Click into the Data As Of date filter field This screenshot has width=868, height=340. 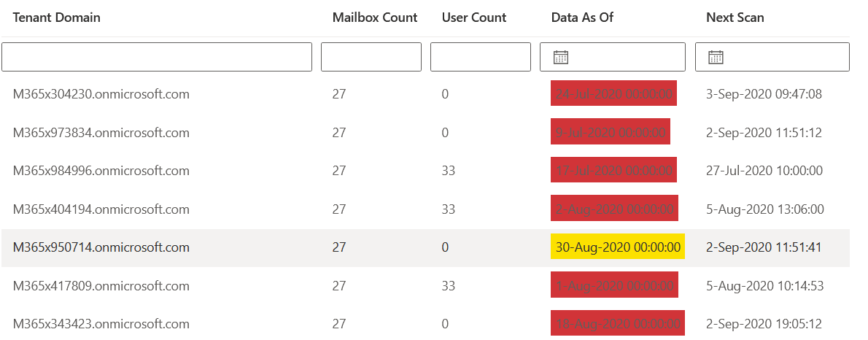point(624,57)
